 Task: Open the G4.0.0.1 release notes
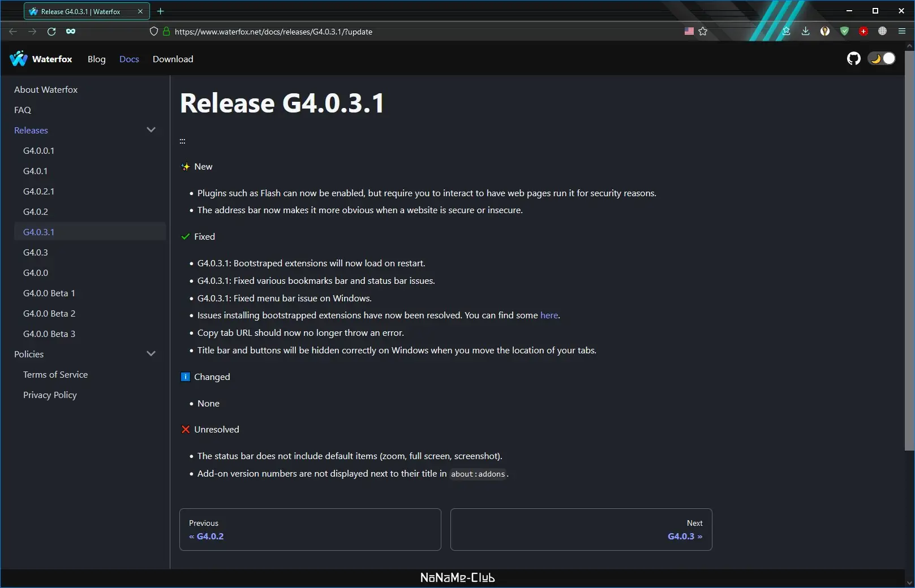click(39, 151)
